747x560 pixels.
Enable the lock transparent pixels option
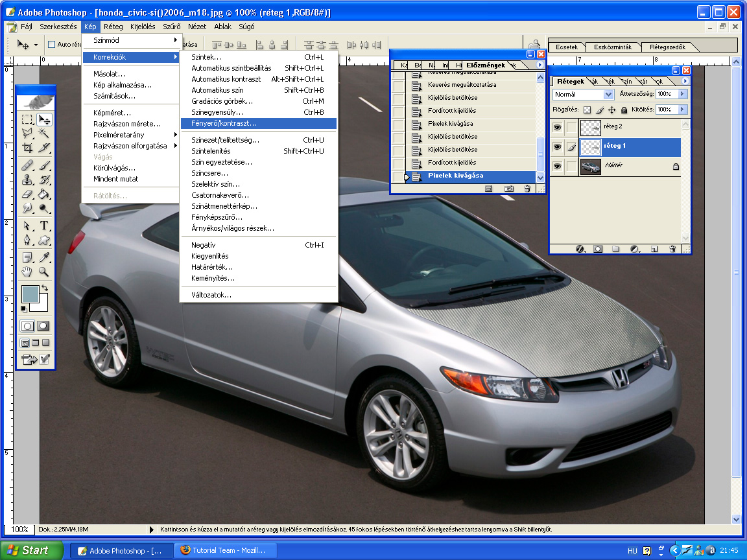587,110
